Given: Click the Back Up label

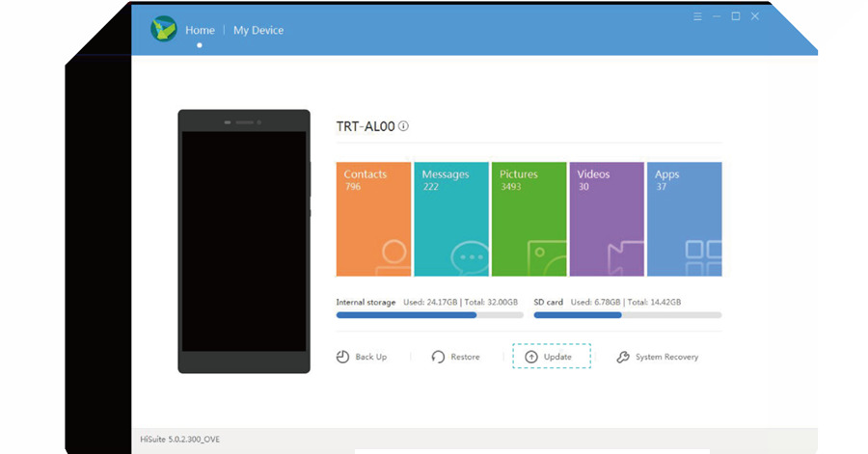Looking at the screenshot, I should coord(371,357).
